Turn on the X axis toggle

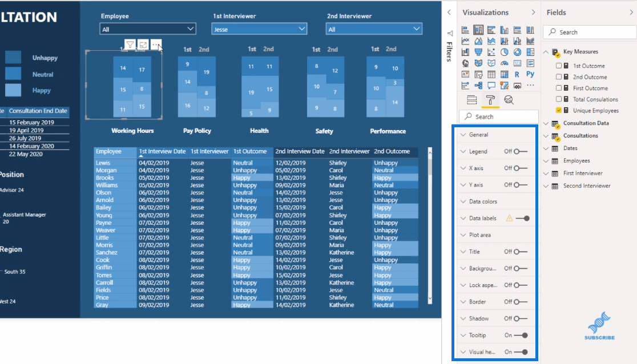[521, 168]
